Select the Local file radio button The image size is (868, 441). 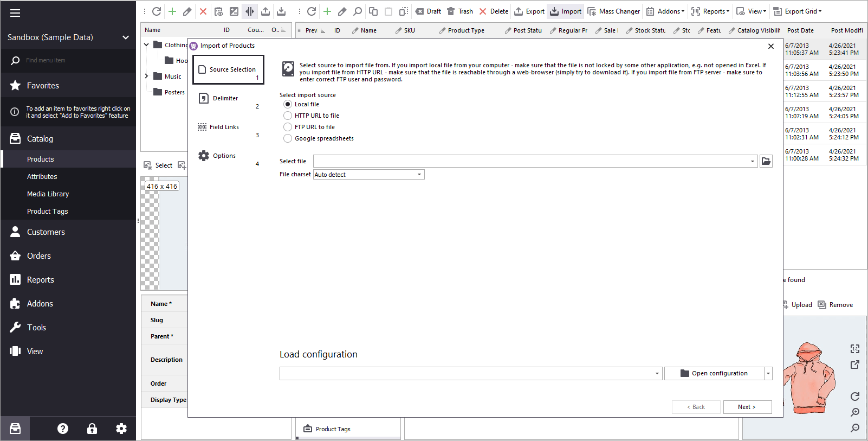point(288,104)
